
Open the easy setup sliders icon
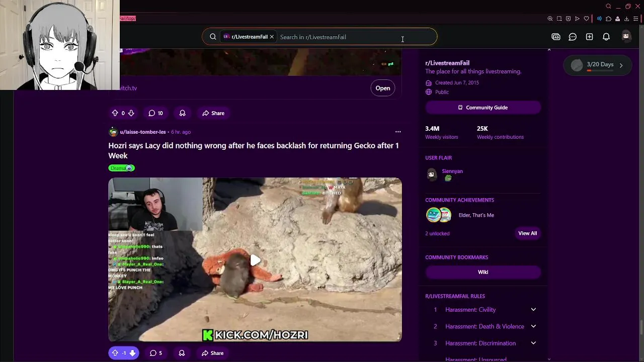pos(635,19)
